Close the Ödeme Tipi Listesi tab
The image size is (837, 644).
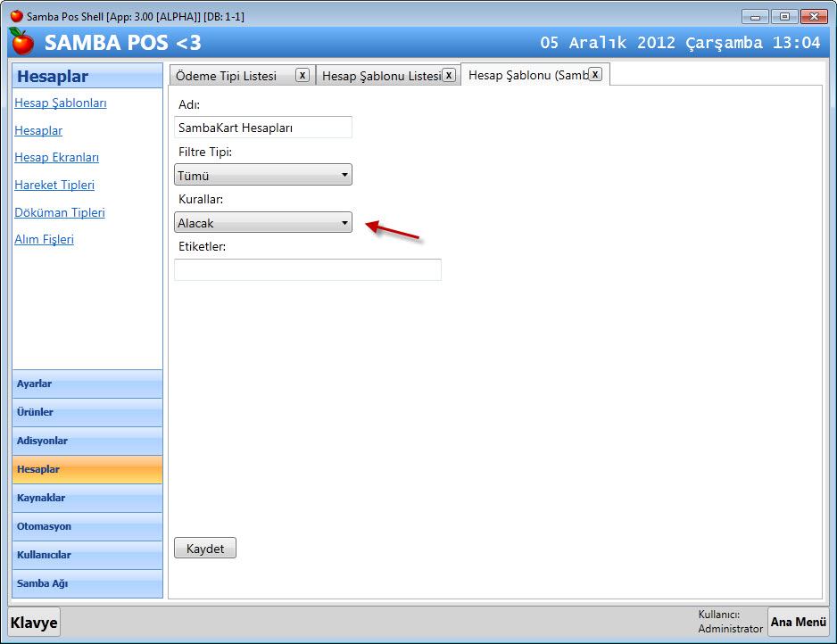(x=302, y=75)
